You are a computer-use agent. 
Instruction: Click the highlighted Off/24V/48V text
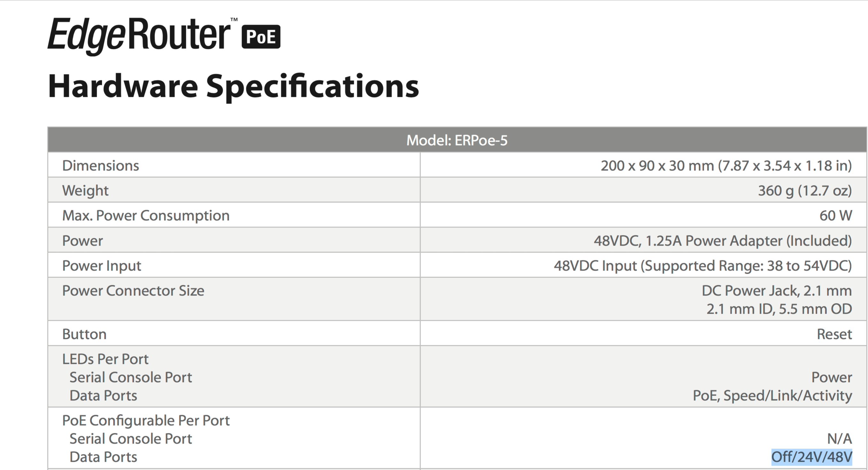812,457
